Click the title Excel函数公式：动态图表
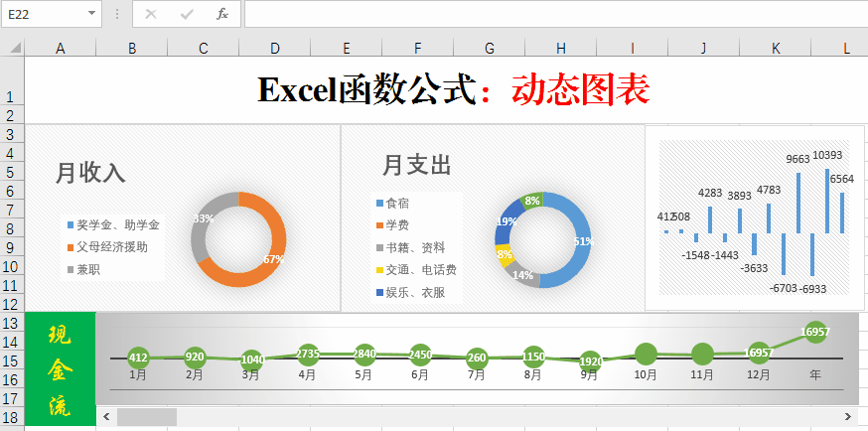The width and height of the screenshot is (868, 431). (x=454, y=89)
